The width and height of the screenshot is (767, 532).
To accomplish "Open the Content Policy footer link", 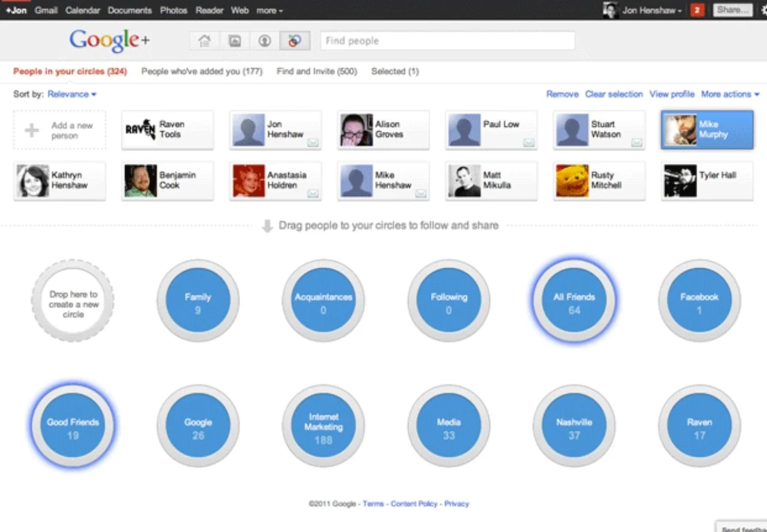I will 414,504.
